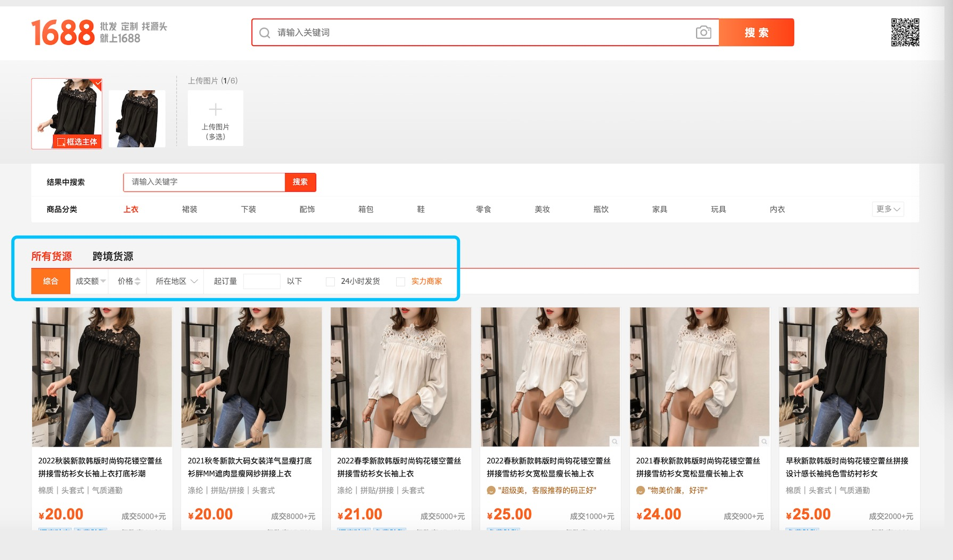This screenshot has width=953, height=560.
Task: Select the second uploaded blouse thumbnail
Action: click(137, 118)
